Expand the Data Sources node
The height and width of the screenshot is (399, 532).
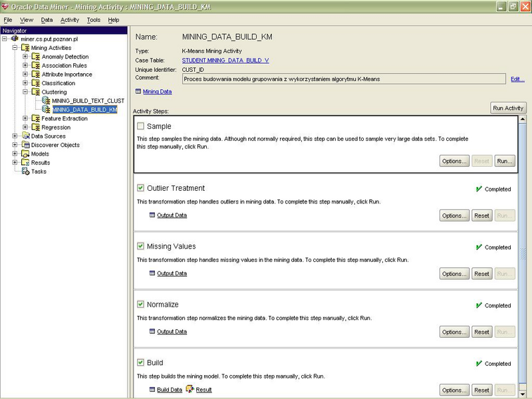(15, 136)
